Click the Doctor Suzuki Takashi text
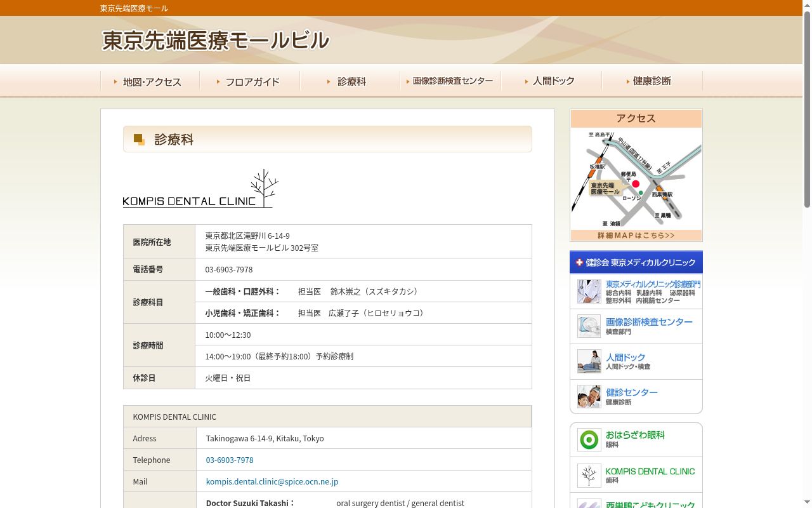The width and height of the screenshot is (812, 508). 250,503
